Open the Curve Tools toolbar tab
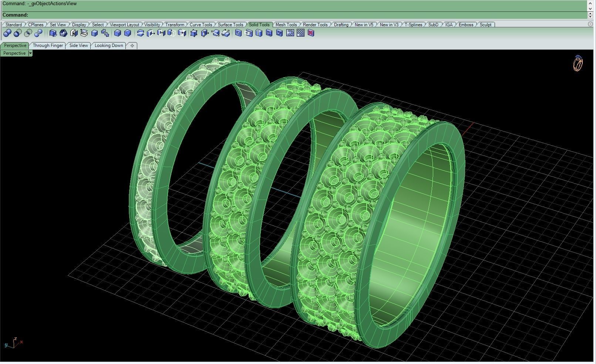The width and height of the screenshot is (596, 364). tap(201, 25)
